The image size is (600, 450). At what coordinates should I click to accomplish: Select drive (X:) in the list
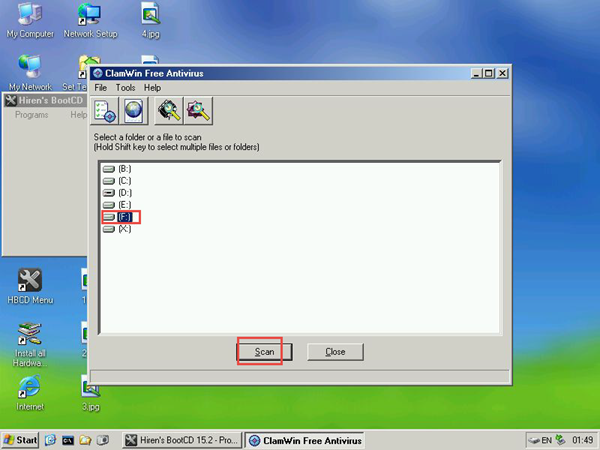(117, 229)
